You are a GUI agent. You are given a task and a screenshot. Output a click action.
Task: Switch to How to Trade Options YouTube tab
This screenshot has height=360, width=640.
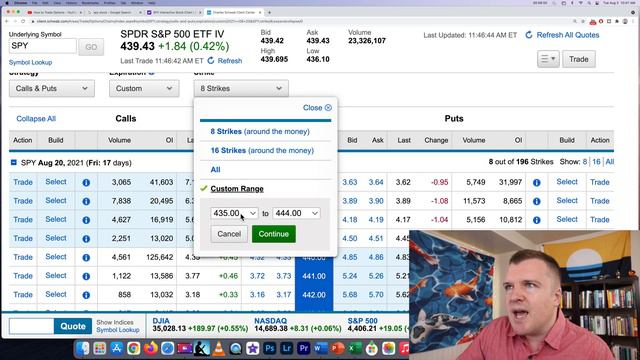(54, 13)
